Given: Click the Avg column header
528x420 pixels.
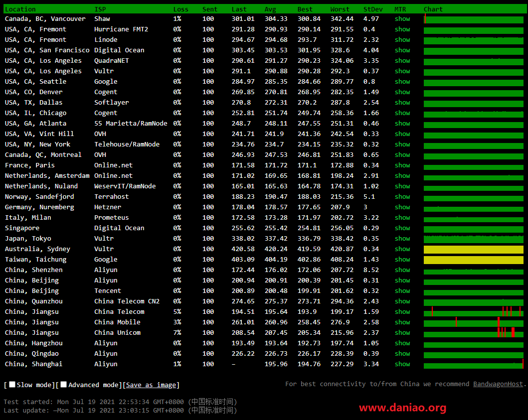Looking at the screenshot, I should point(270,9).
